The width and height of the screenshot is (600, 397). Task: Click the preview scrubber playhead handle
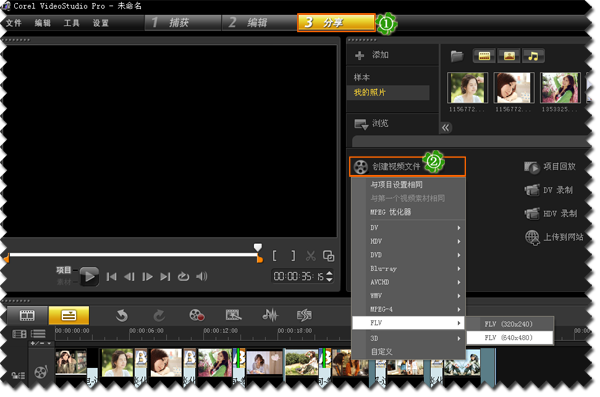pos(258,247)
